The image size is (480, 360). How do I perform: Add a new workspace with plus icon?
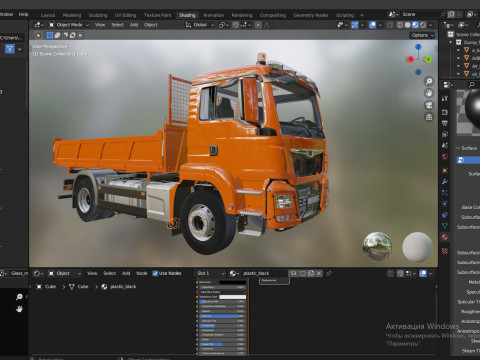point(362,15)
